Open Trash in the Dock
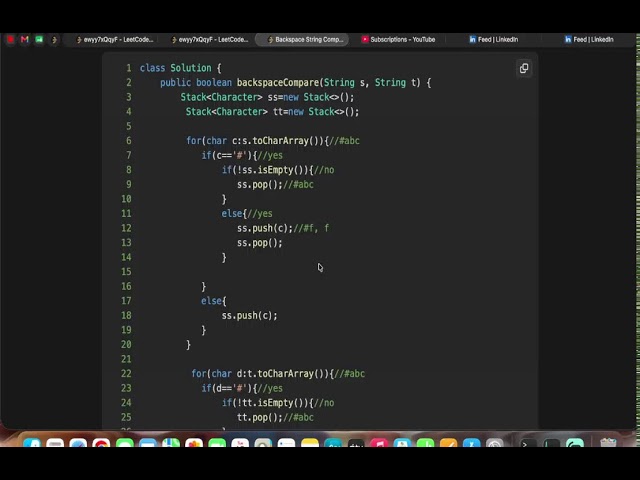This screenshot has width=640, height=480. tap(608, 444)
